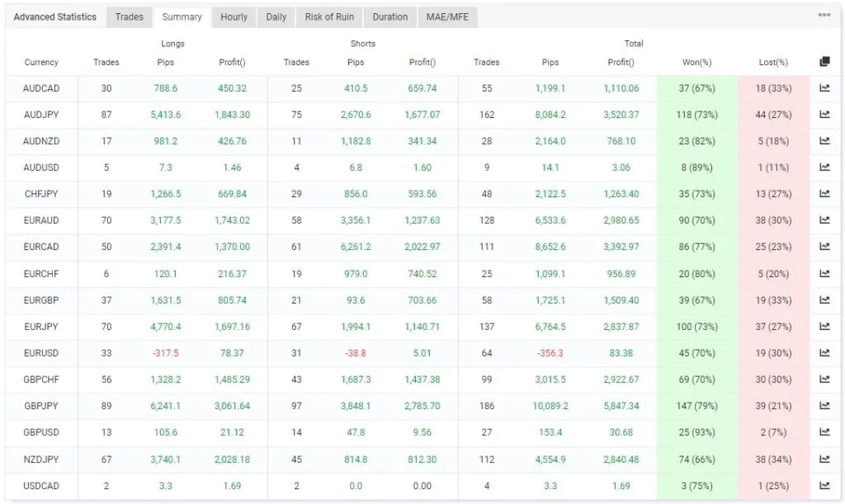Open the MAE/MFE tab
The width and height of the screenshot is (845, 504).
(447, 16)
